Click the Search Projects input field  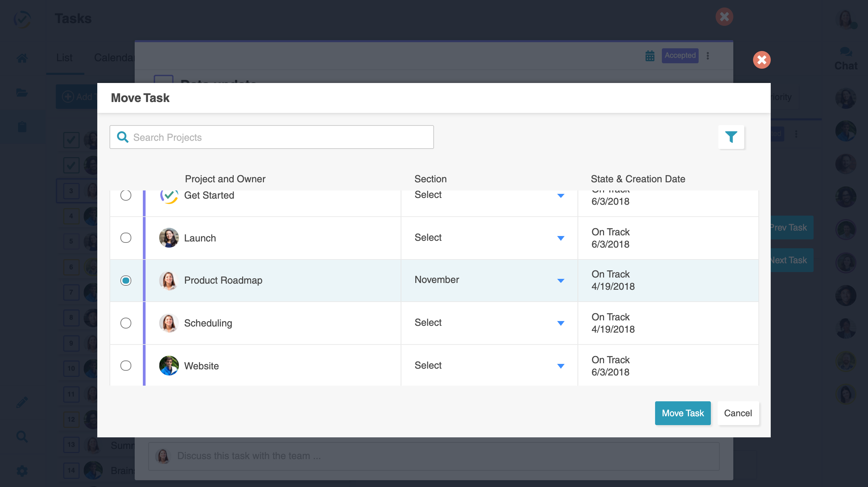coord(271,137)
